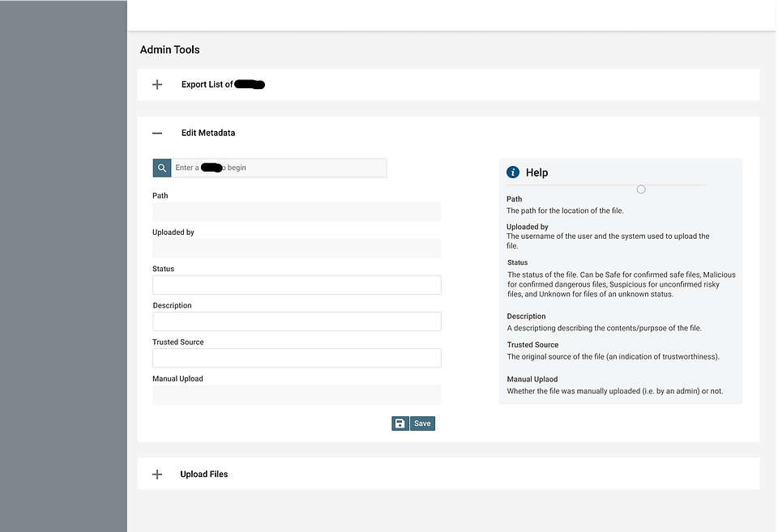Click the plus icon next to Export List
778x532 pixels.
[x=157, y=84]
